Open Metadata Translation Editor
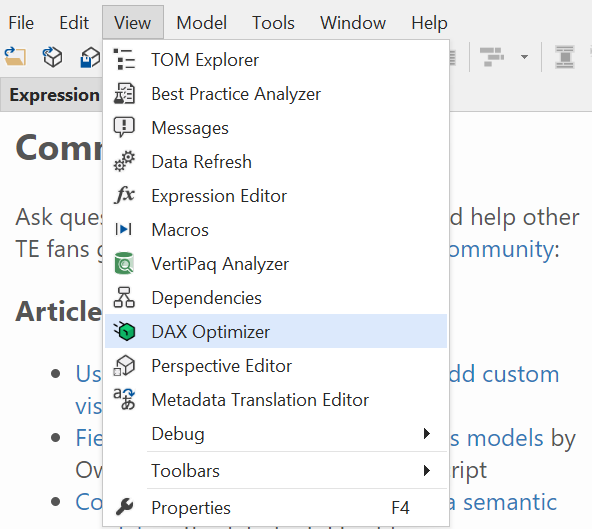592x529 pixels. (276, 399)
